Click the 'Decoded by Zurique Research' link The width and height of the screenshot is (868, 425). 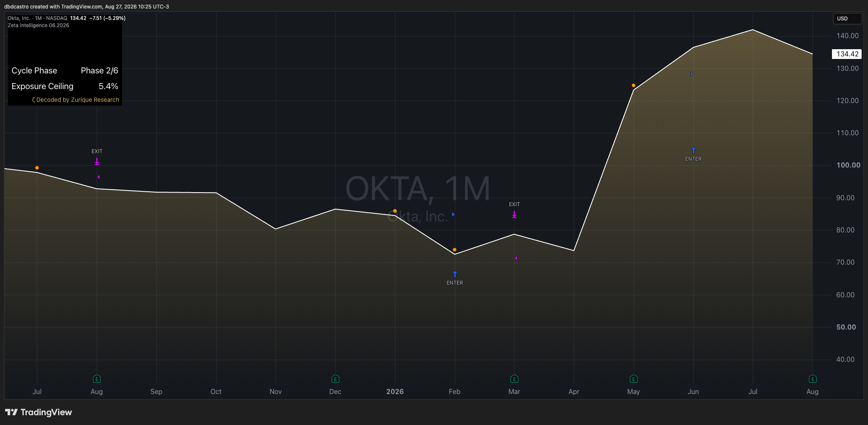click(78, 100)
